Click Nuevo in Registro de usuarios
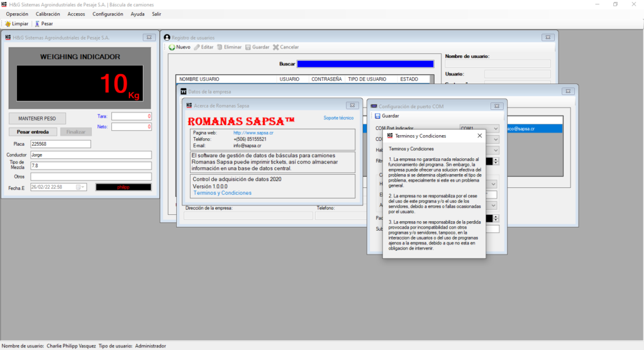The height and width of the screenshot is (350, 644). pyautogui.click(x=179, y=47)
